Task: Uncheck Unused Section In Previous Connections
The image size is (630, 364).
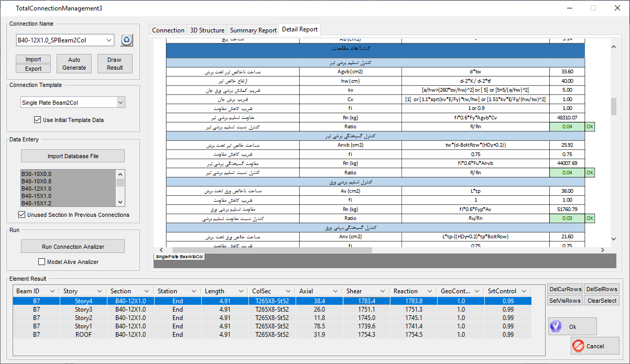Action: point(22,215)
